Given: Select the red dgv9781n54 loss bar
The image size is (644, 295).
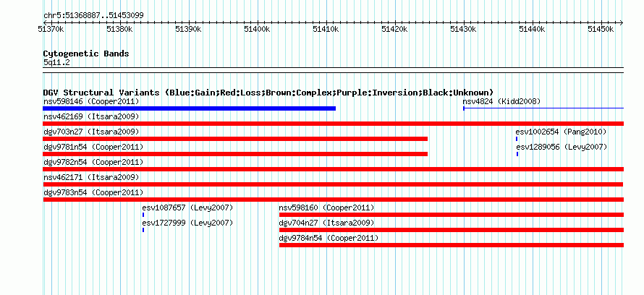Looking at the screenshot, I should (x=235, y=154).
